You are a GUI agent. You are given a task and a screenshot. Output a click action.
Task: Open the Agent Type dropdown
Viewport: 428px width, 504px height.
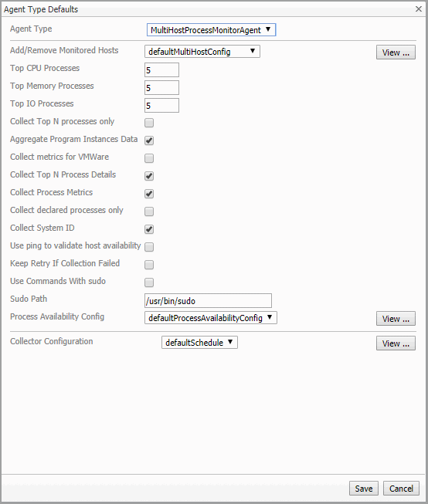211,30
